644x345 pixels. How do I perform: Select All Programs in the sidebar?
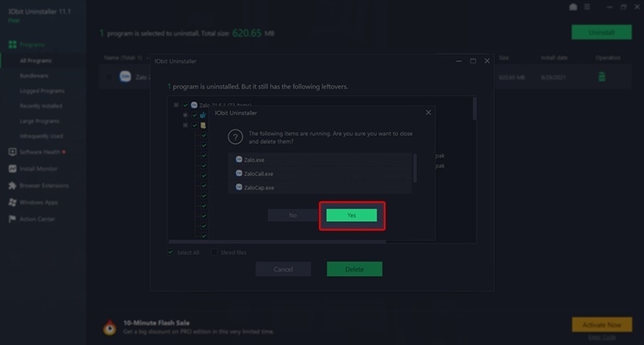(x=37, y=60)
